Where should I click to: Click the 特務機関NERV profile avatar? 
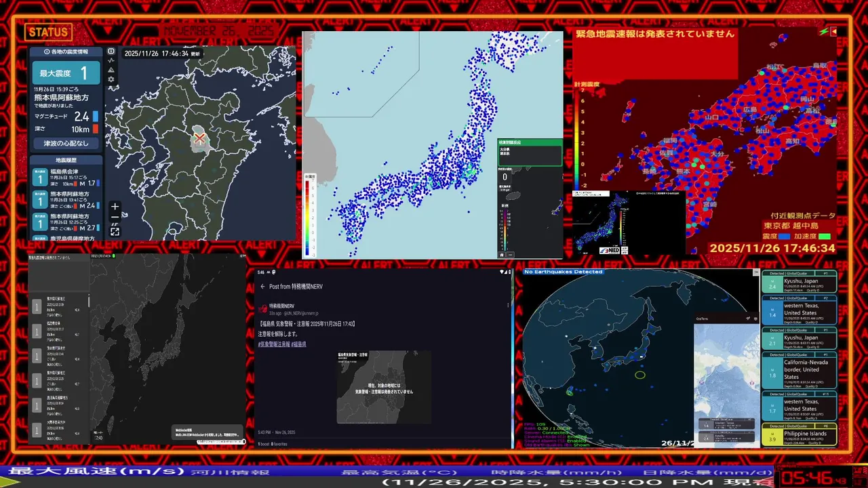pyautogui.click(x=262, y=308)
